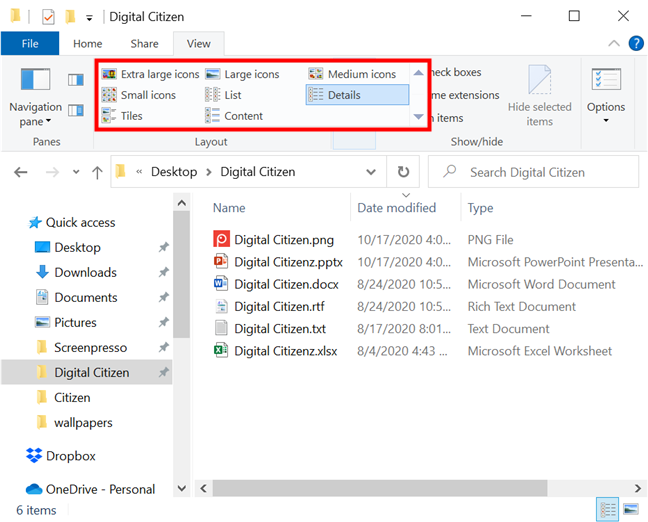This screenshot has height=522, width=648.
Task: Select Extra large icons layout
Action: [150, 74]
